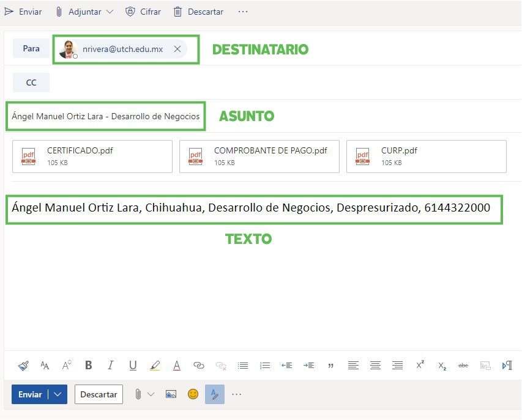Image resolution: width=522 pixels, height=420 pixels.
Task: Remove recipient nrivera@utch.edu.mx
Action: [177, 49]
